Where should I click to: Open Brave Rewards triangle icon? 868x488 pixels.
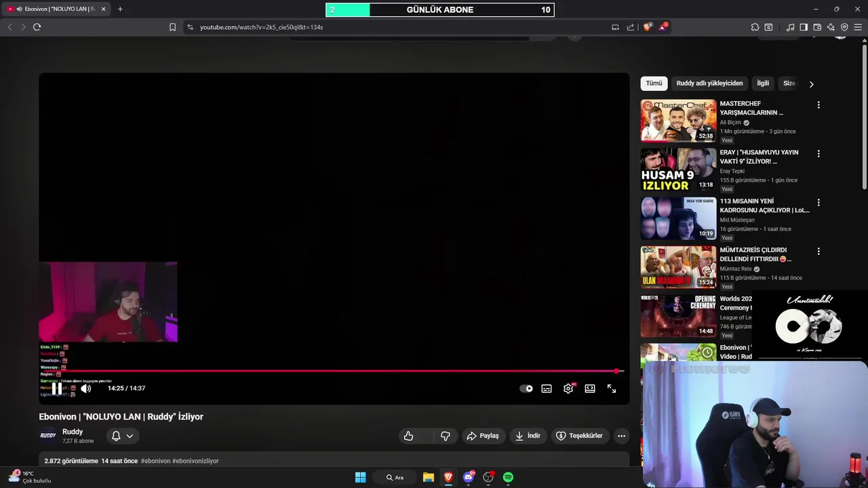click(663, 27)
